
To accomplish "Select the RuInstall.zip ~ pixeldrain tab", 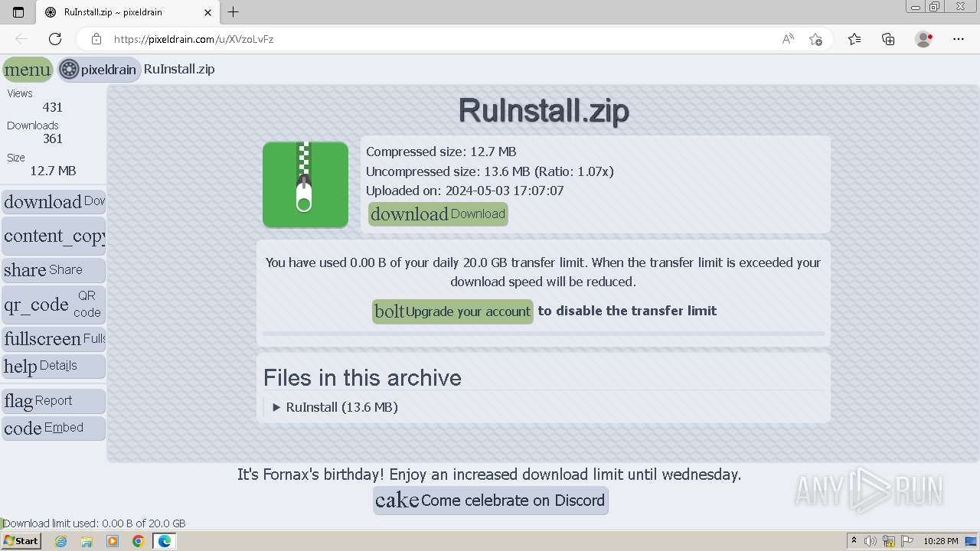I will [127, 12].
